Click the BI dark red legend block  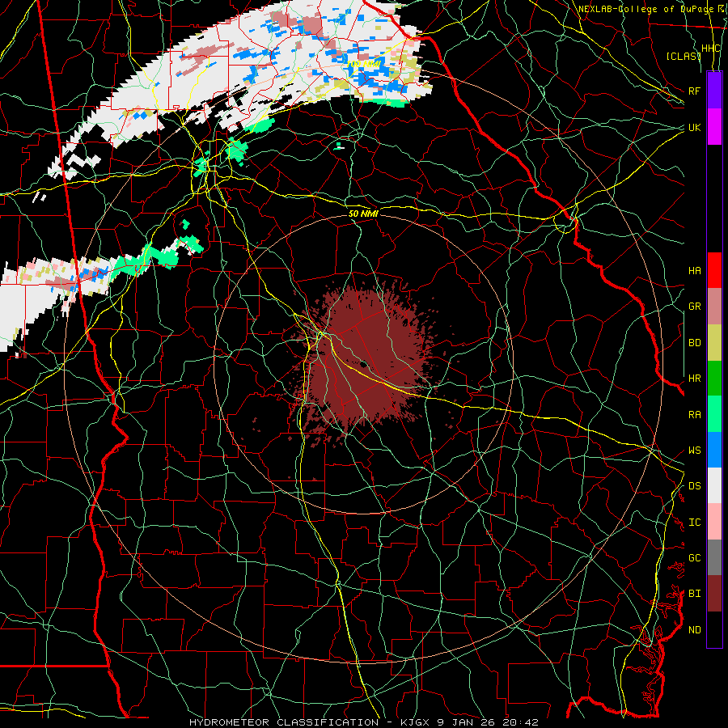click(x=714, y=594)
